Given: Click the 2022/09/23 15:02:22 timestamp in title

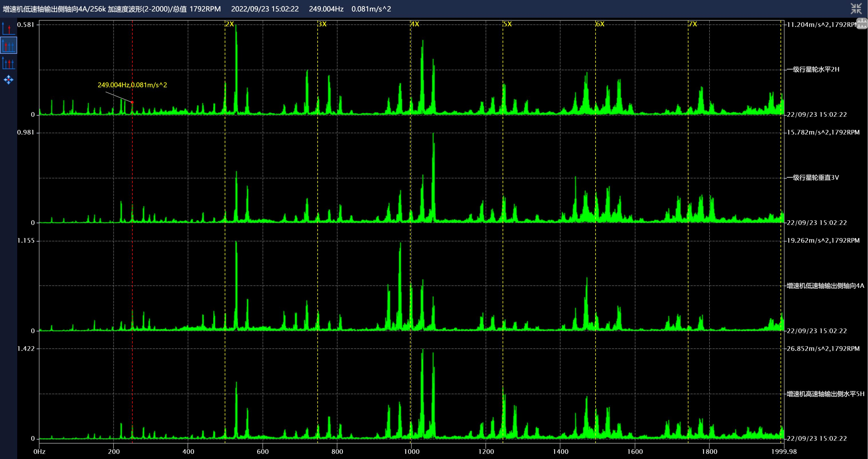Looking at the screenshot, I should point(265,9).
